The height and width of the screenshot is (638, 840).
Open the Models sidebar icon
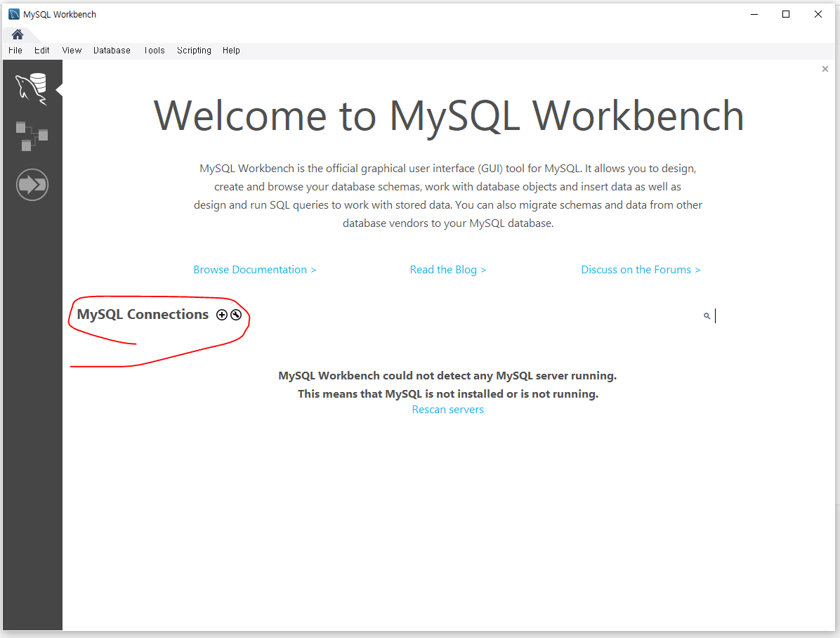coord(32,136)
